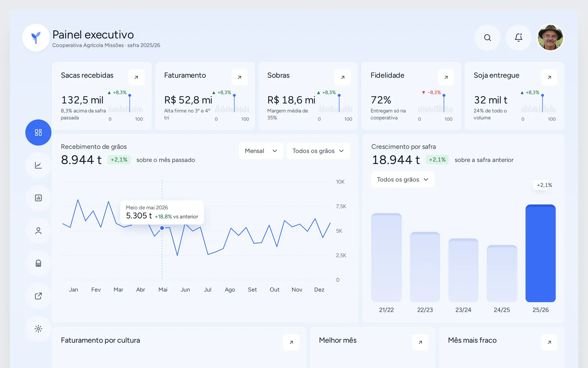The width and height of the screenshot is (588, 368).
Task: Open Faturamento por cultura arrow
Action: [291, 342]
